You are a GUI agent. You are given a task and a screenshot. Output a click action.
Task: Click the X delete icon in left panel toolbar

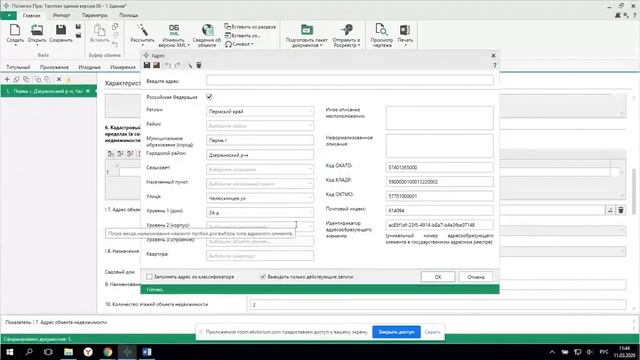coord(59,79)
